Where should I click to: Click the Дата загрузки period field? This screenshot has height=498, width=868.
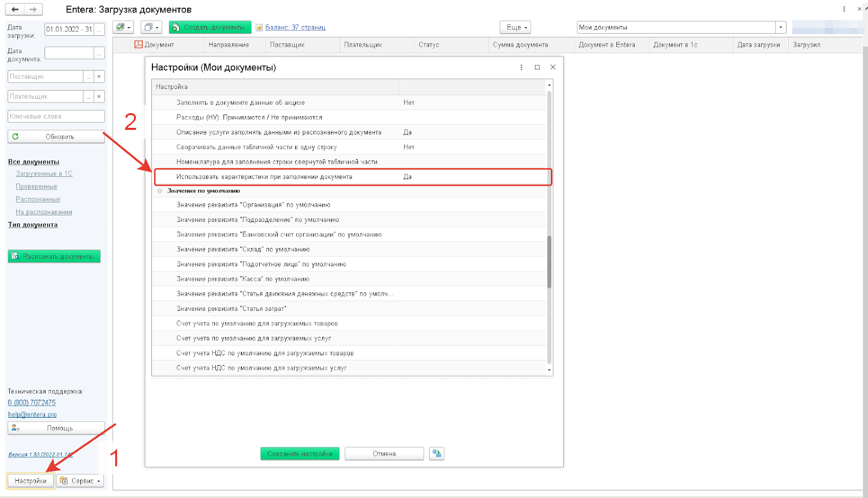click(69, 29)
